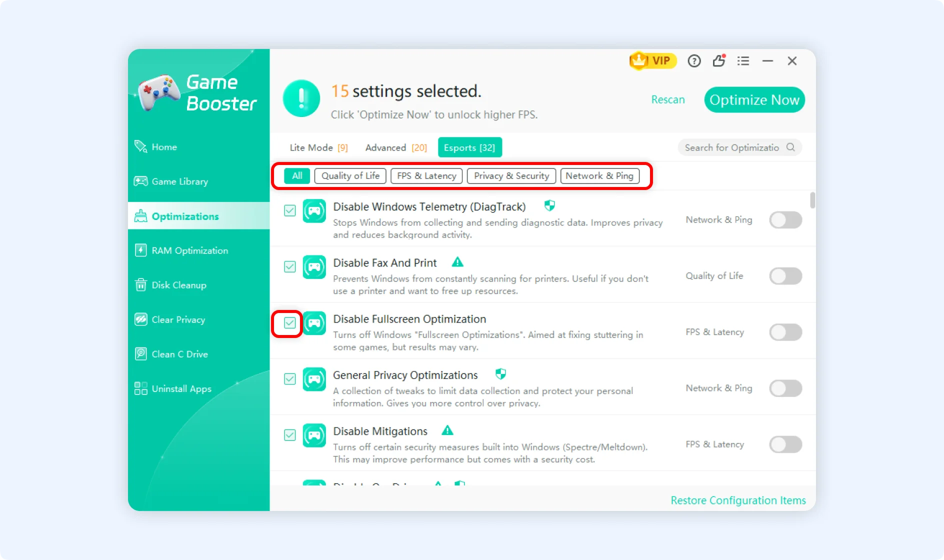Viewport: 944px width, 560px height.
Task: Click gamepad icon of Disable Fax And Print
Action: pos(314,267)
